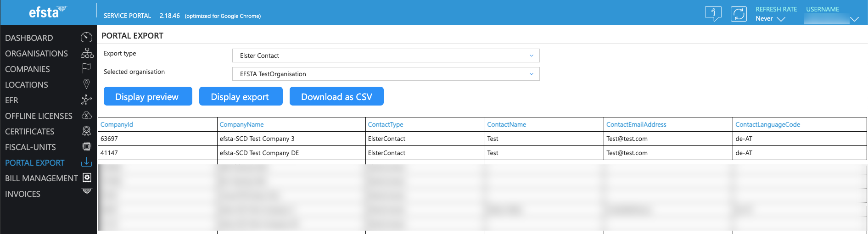Open the Export type dropdown

386,56
